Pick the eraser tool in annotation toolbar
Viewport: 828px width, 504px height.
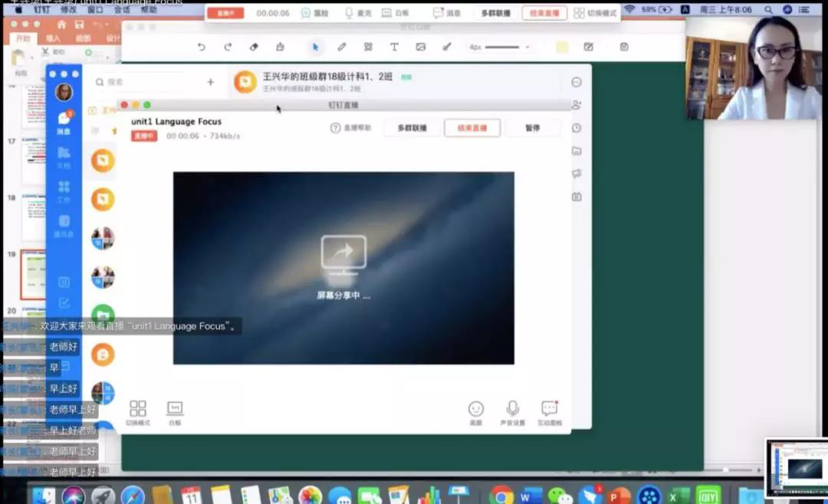pos(254,47)
